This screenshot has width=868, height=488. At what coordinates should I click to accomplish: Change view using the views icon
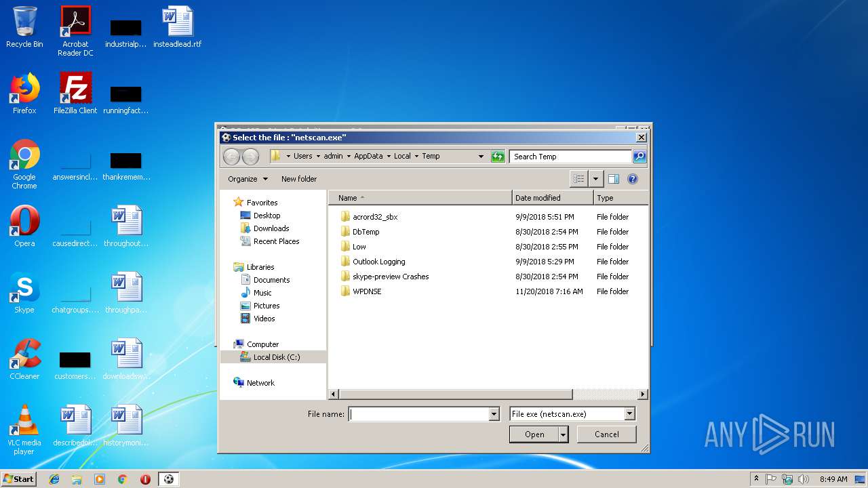(x=579, y=179)
